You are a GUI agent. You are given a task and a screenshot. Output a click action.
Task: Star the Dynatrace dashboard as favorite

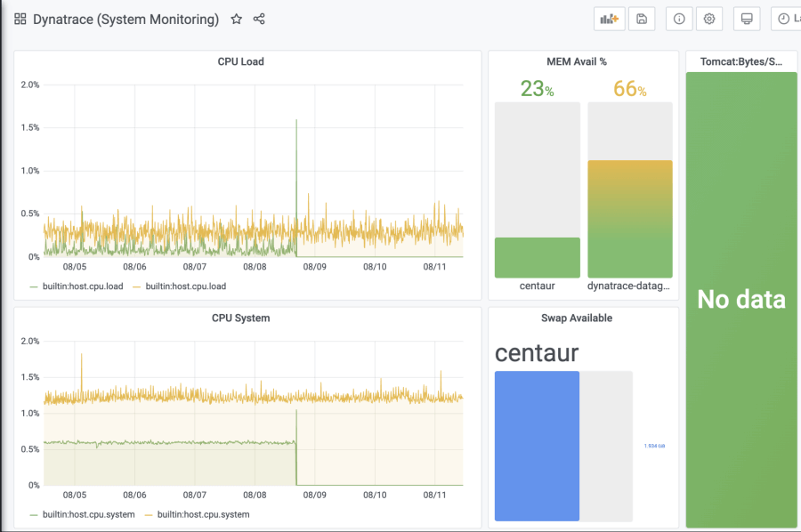pos(236,18)
